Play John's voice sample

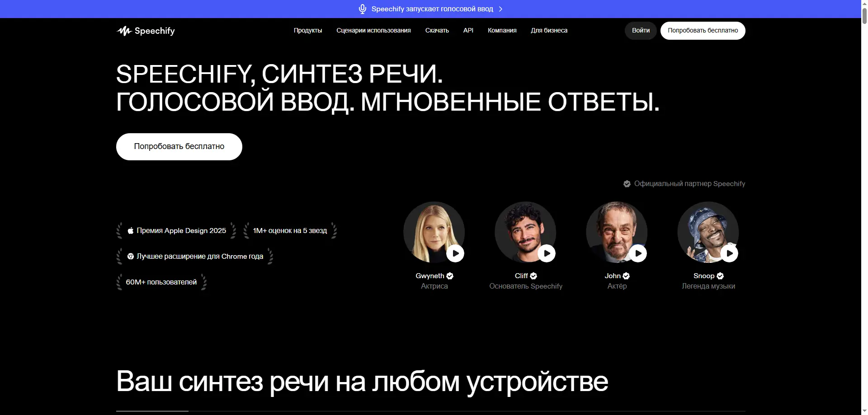(638, 253)
